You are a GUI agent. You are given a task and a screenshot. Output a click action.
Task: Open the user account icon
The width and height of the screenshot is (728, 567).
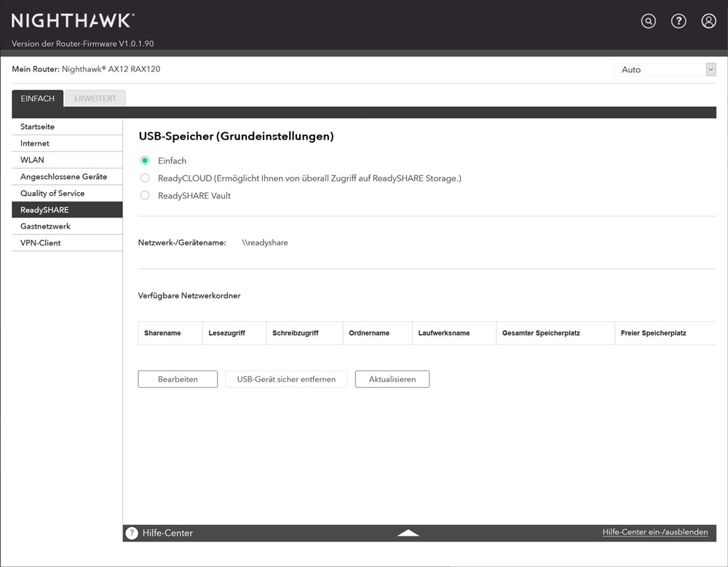pyautogui.click(x=708, y=21)
